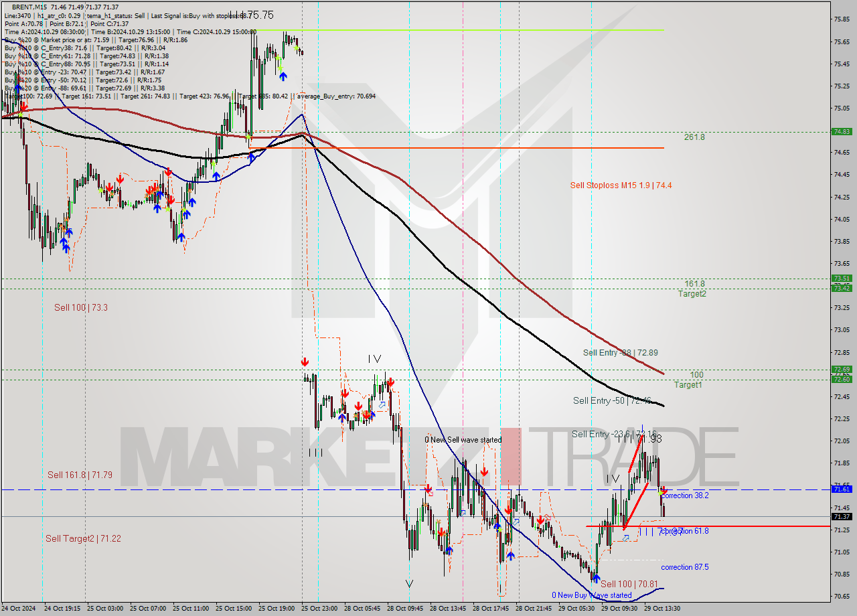The width and height of the screenshot is (857, 616).
Task: Select '29 Oct 13:30' on the time axis
Action: click(x=662, y=609)
